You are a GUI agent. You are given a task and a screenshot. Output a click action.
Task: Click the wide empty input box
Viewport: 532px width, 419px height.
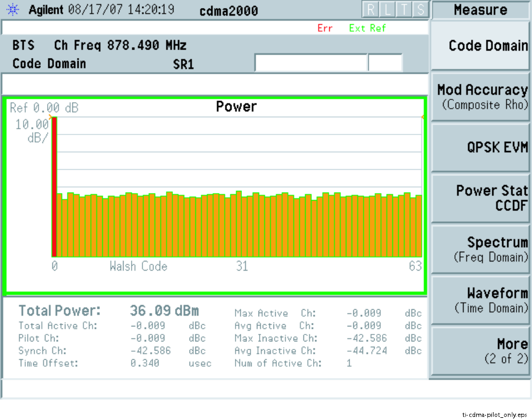(x=311, y=63)
